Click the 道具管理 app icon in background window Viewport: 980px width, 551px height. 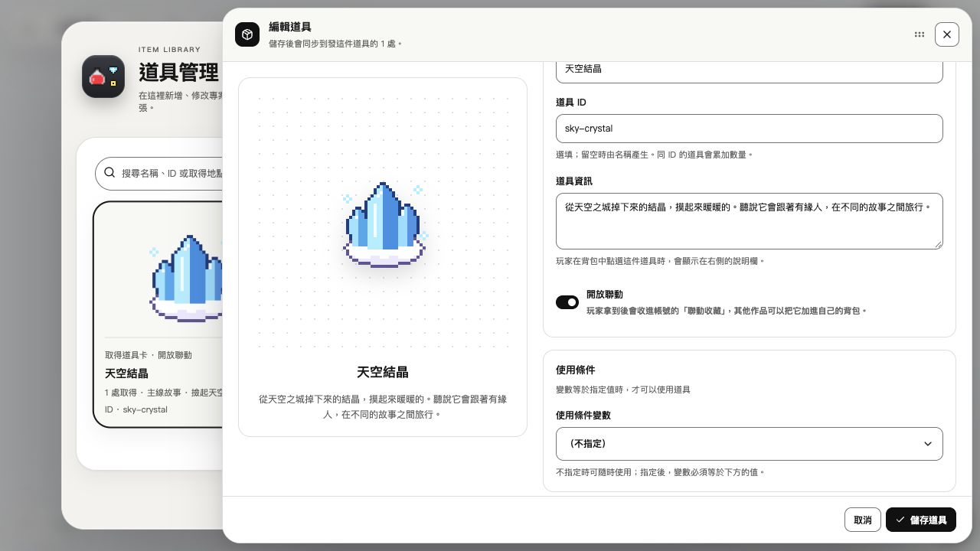click(103, 77)
